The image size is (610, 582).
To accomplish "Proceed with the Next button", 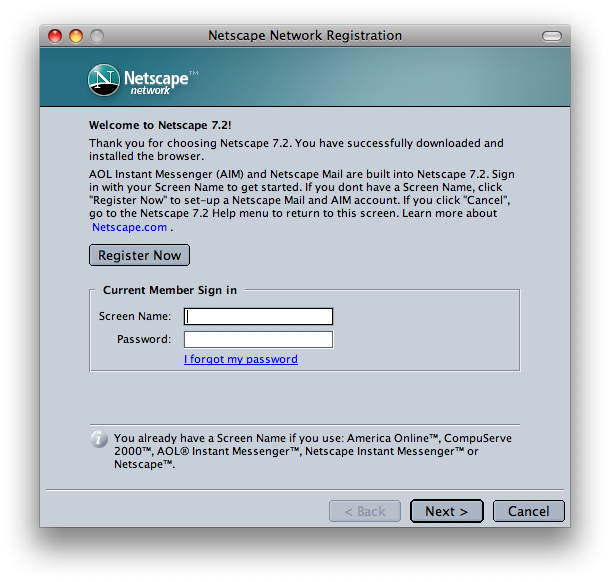I will click(x=446, y=511).
